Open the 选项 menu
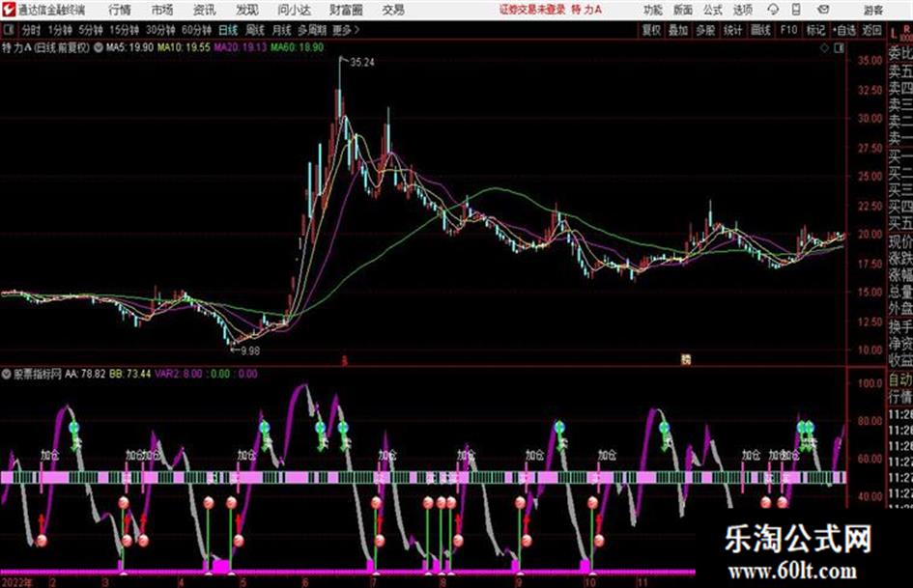The height and width of the screenshot is (588, 913). [x=743, y=10]
